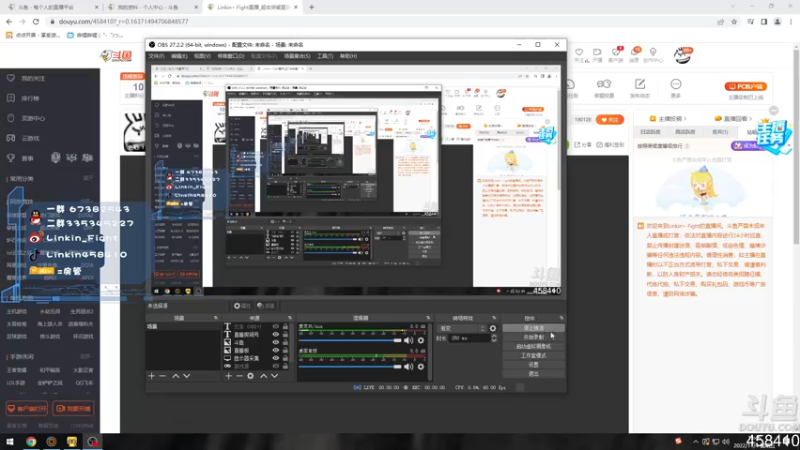Open OBS Studio from the Windows taskbar
800x450 pixels.
tap(92, 441)
